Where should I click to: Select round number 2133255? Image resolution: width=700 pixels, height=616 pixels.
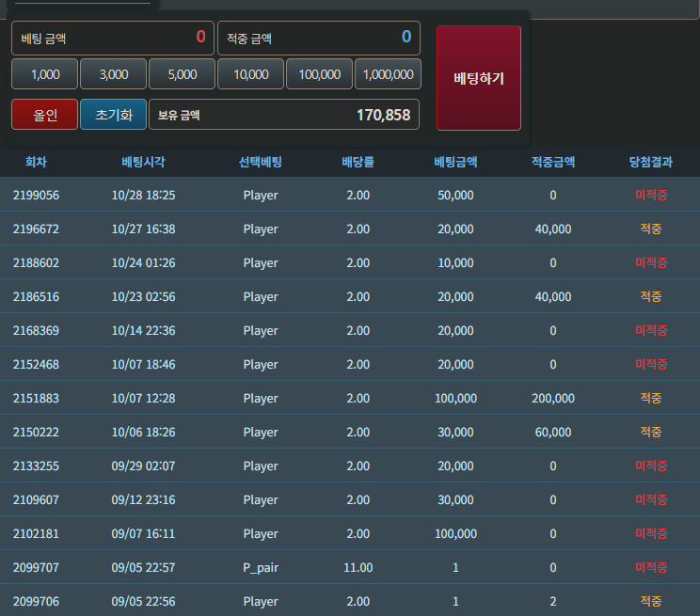click(36, 466)
